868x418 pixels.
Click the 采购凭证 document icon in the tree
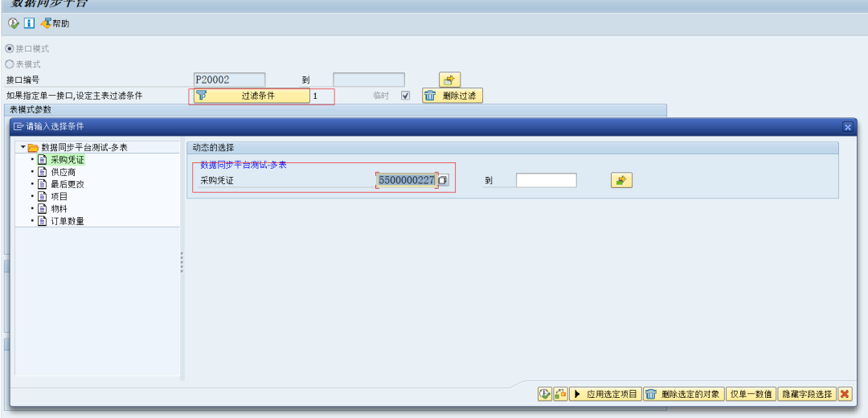[x=42, y=160]
